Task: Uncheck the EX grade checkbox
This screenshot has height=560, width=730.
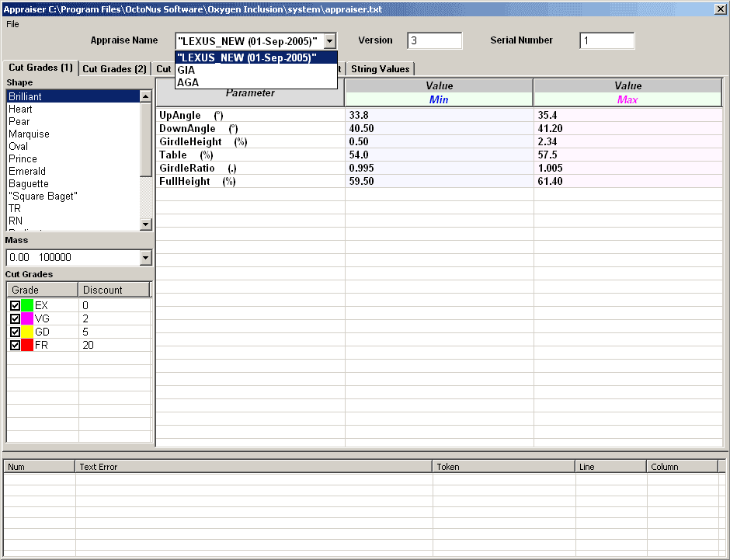Action: click(15, 306)
